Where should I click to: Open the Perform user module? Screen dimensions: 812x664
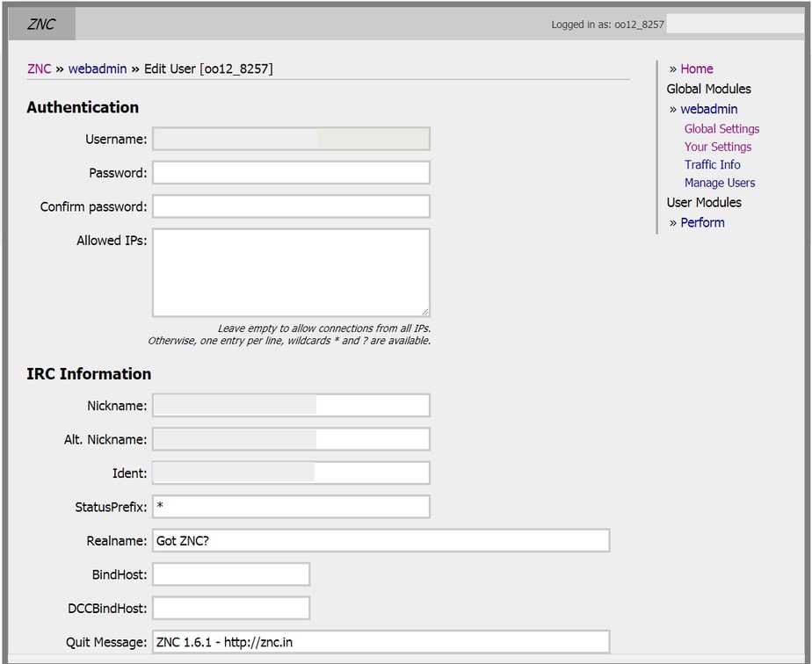702,222
